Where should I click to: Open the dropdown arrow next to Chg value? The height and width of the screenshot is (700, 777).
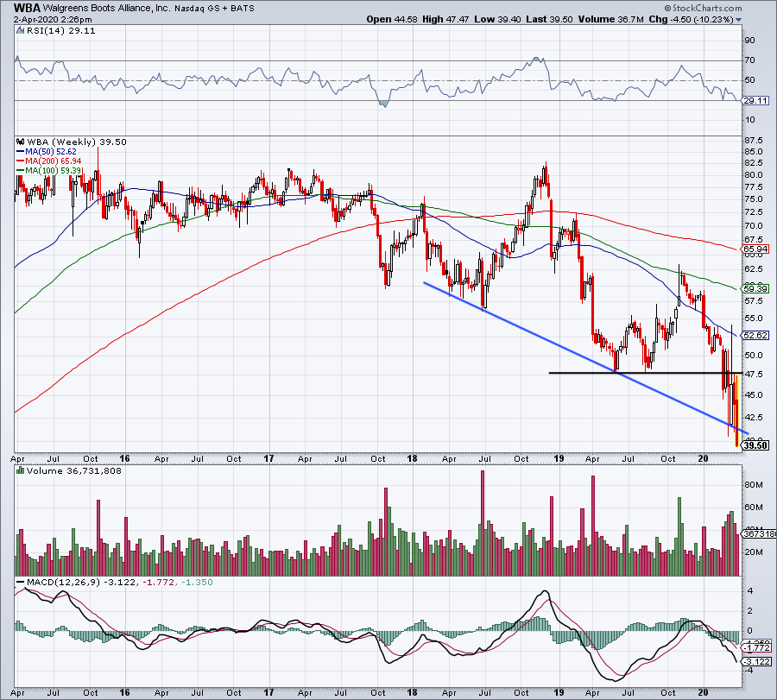tap(739, 20)
